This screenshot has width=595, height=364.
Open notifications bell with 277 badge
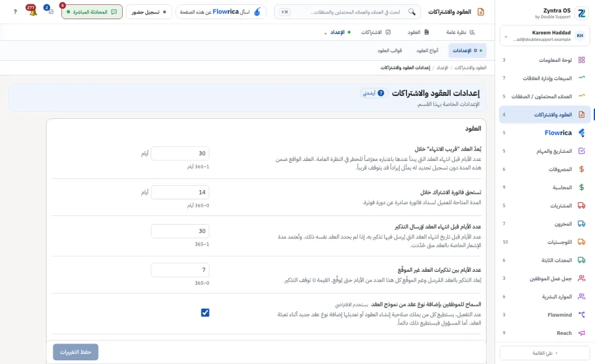pos(32,11)
